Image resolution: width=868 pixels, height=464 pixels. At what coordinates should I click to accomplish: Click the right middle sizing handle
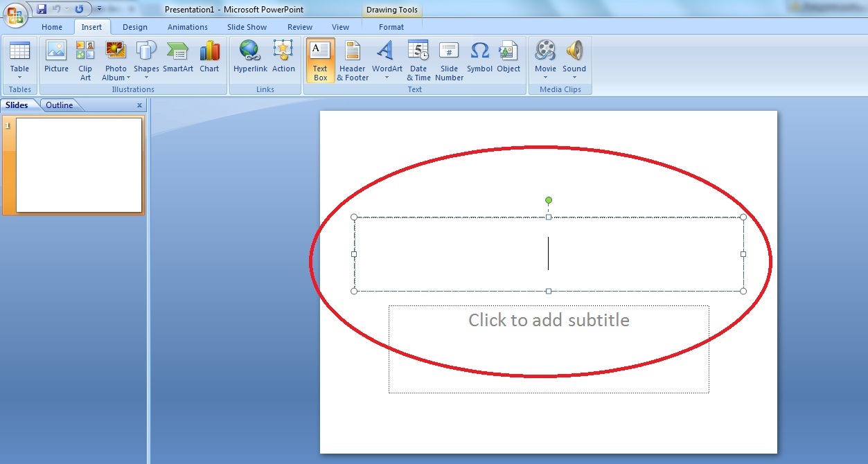point(743,254)
